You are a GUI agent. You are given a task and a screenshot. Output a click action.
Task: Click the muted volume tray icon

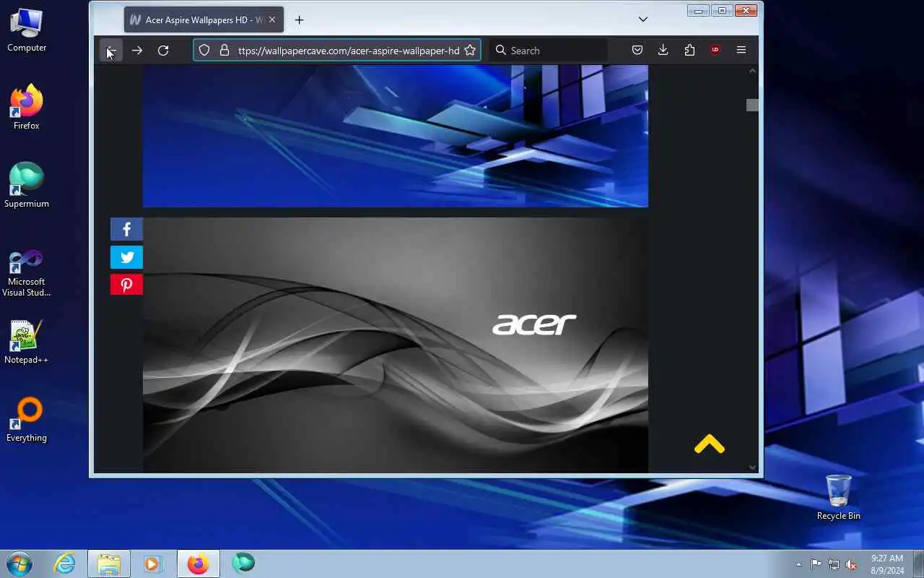852,565
